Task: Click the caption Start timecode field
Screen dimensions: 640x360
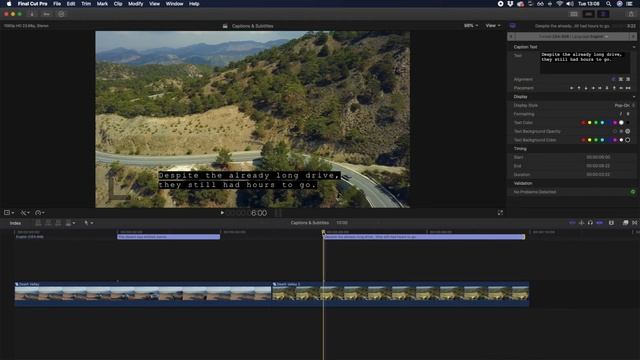Action: point(598,157)
